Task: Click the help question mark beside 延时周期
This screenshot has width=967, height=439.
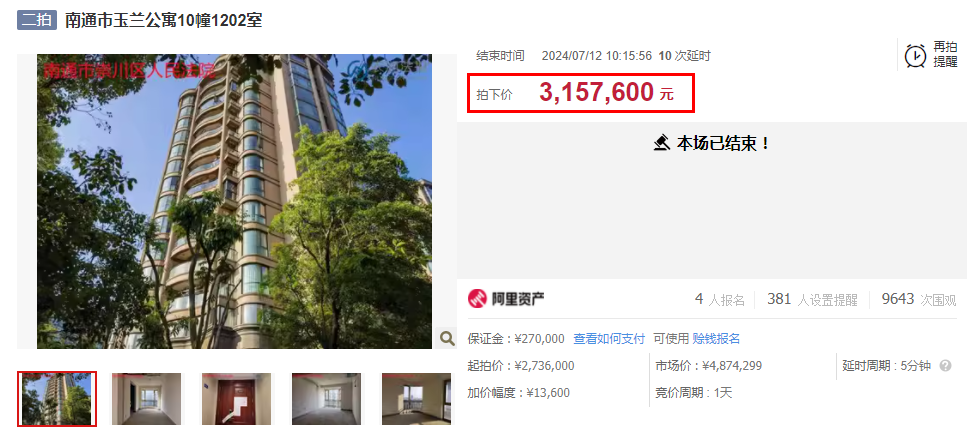Action: pyautogui.click(x=945, y=366)
